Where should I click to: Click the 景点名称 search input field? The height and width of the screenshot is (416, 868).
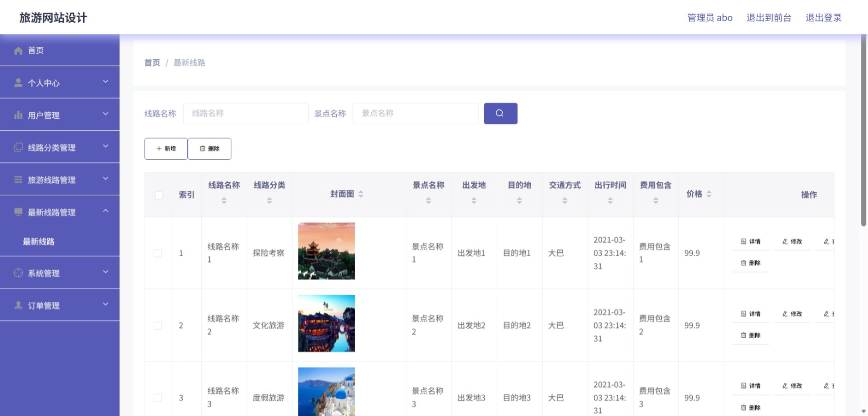click(x=416, y=113)
